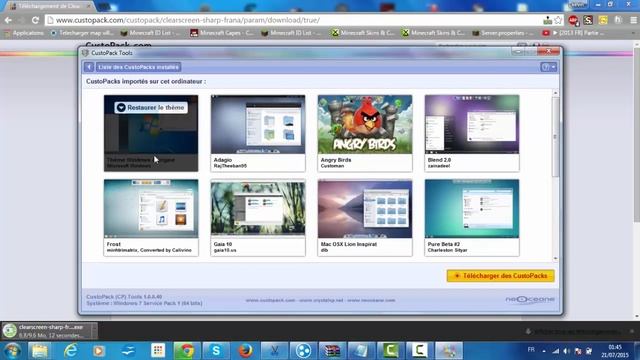This screenshot has height=360, width=640.
Task: Click the theme list scrollbar thumb
Action: point(555,137)
